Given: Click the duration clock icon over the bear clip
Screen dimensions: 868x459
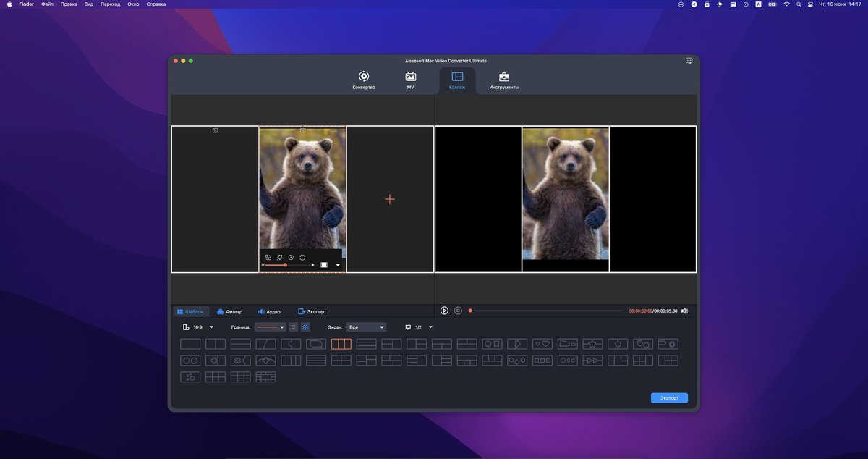Looking at the screenshot, I should (291, 257).
